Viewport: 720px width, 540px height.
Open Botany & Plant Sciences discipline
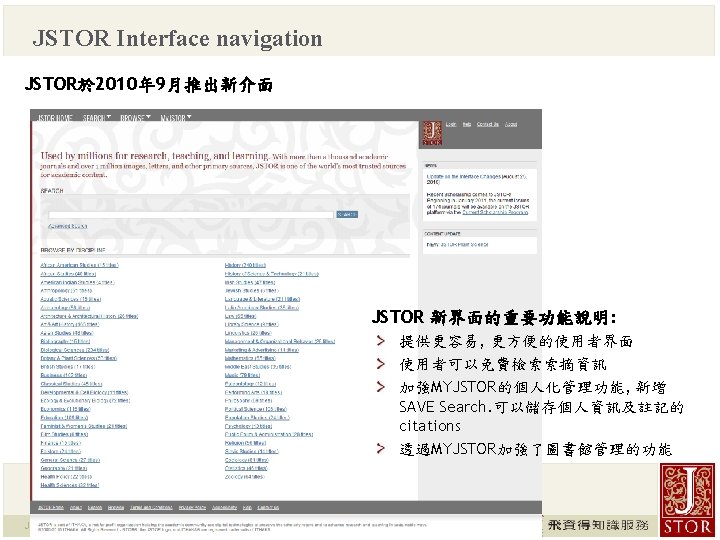click(79, 359)
